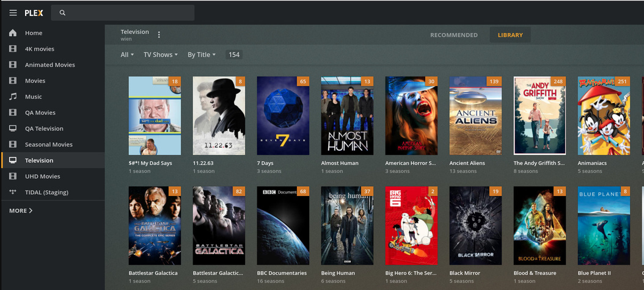
Task: Click unwatched badge 18 on $#*! My Dad Says
Action: click(175, 82)
